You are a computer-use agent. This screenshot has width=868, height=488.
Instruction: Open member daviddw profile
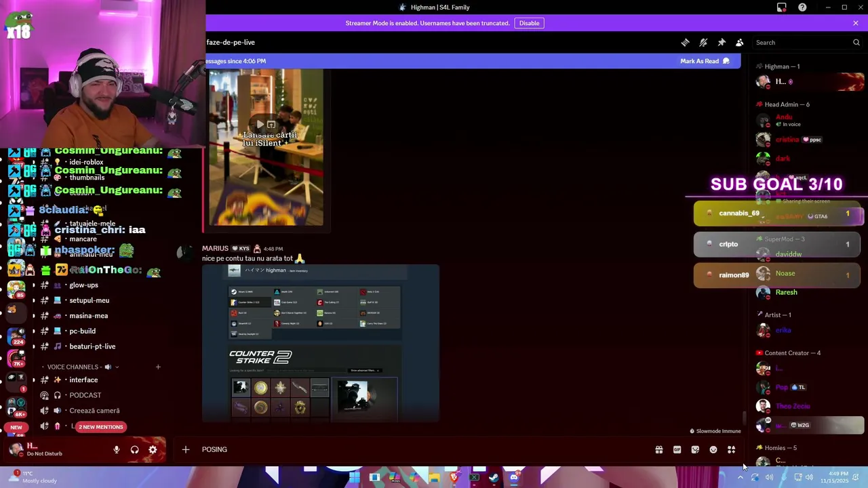tap(788, 254)
